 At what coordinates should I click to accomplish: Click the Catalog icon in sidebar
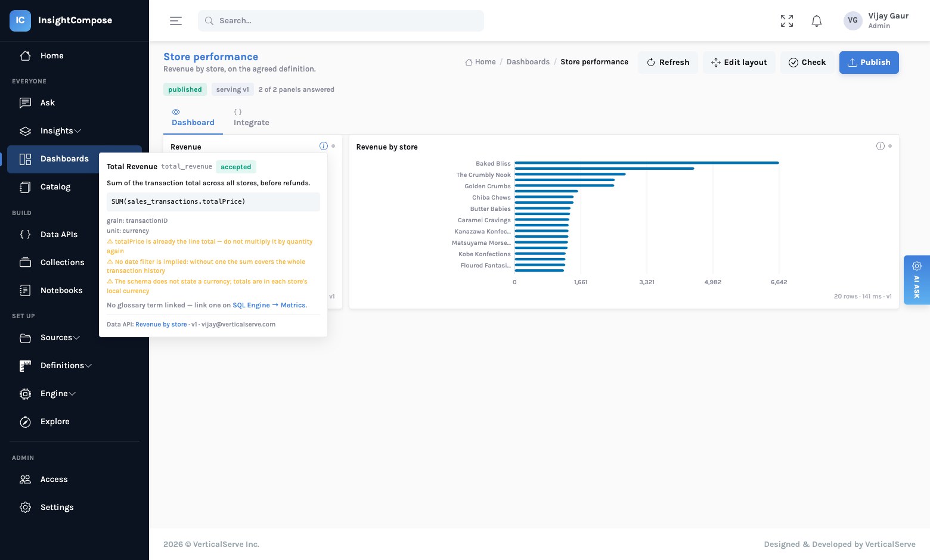25,186
